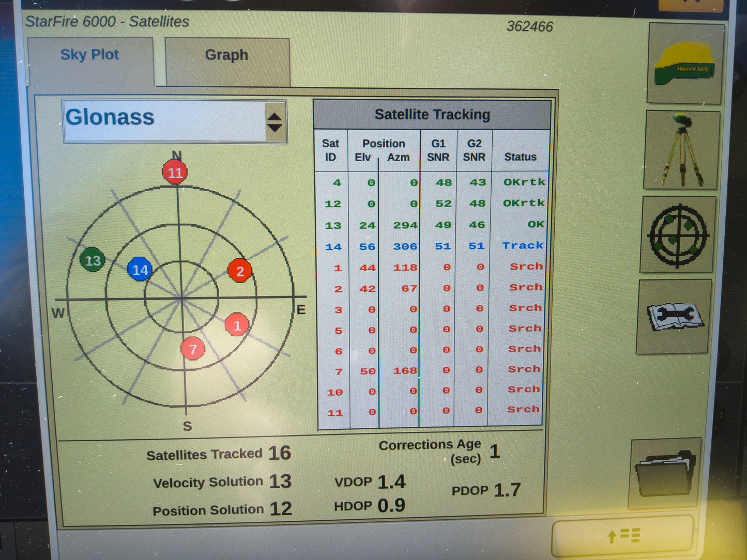Switch to the Graph tab
This screenshot has height=560, width=747.
point(226,55)
